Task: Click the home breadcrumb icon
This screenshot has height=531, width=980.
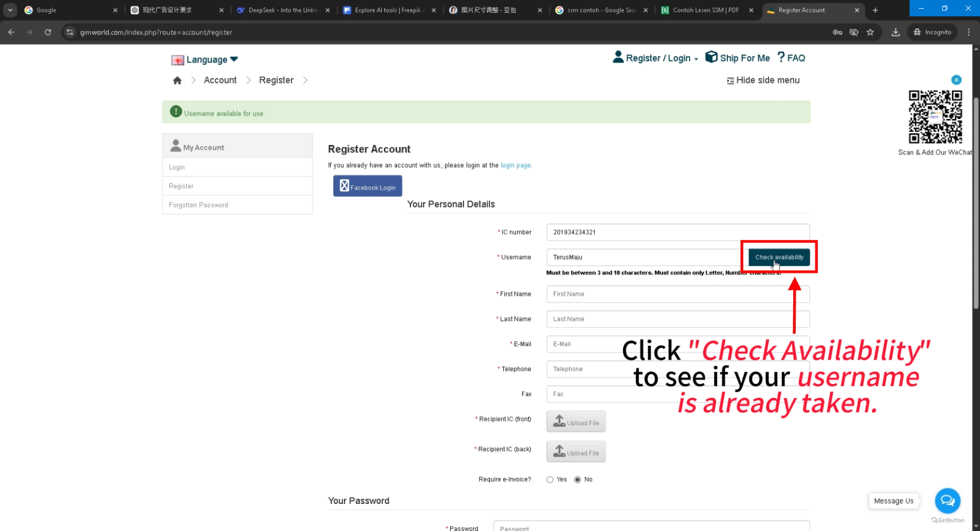Action: click(177, 81)
